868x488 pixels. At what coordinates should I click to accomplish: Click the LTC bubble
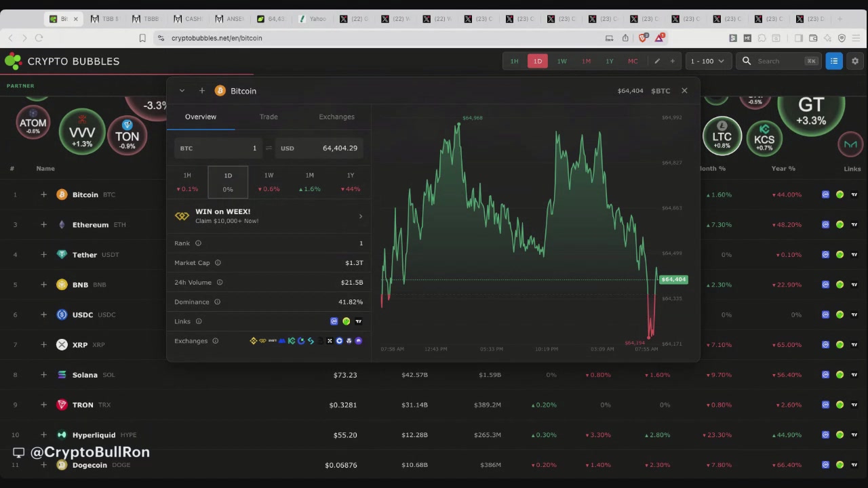click(722, 136)
